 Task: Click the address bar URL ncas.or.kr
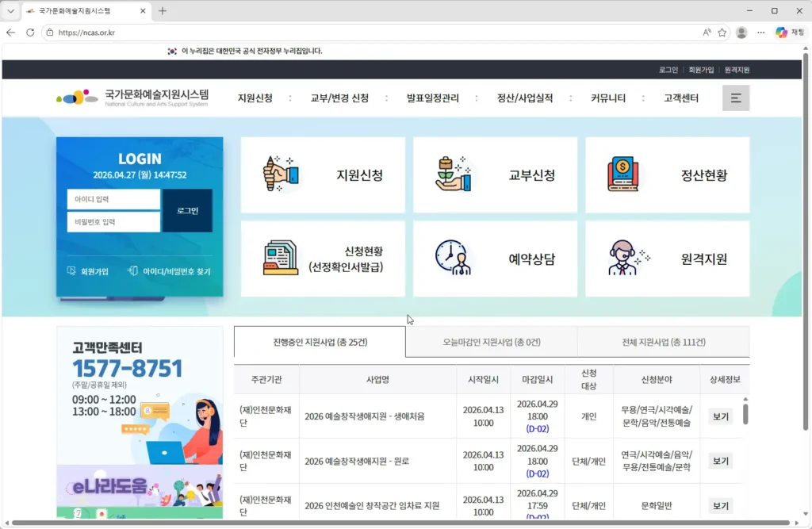tap(86, 33)
